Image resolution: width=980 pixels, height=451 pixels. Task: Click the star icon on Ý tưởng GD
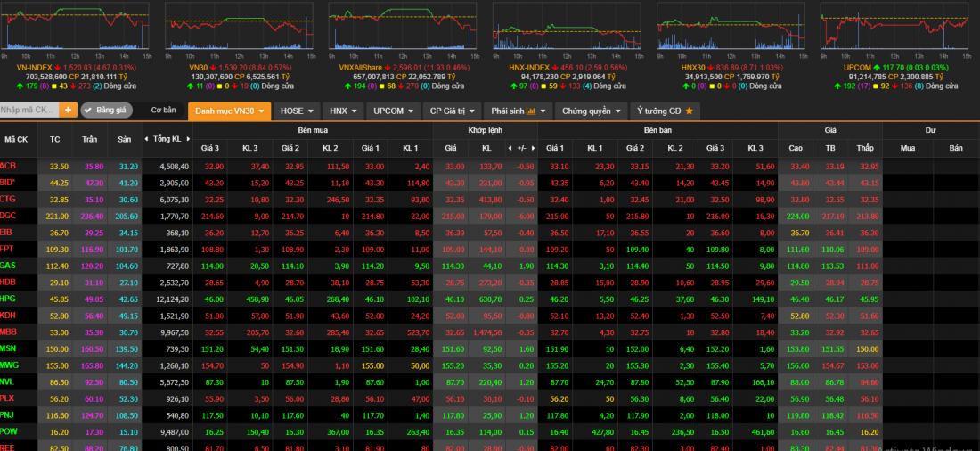coord(688,111)
